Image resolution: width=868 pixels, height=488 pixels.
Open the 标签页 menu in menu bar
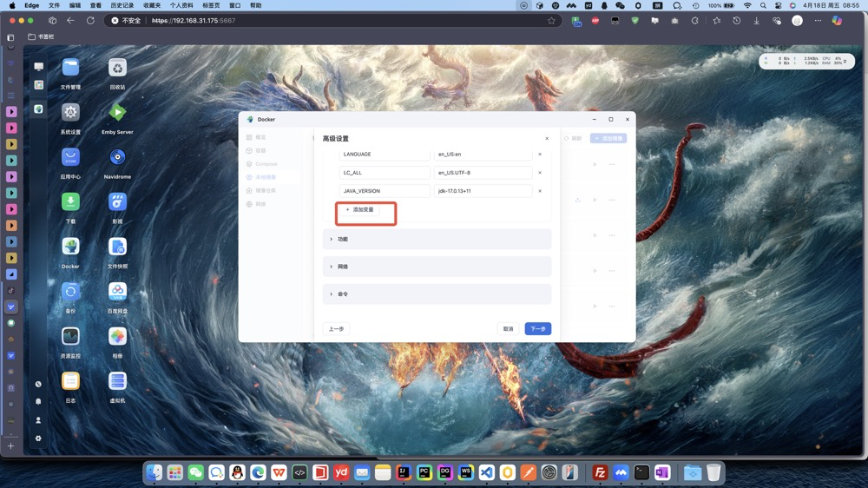(x=211, y=5)
